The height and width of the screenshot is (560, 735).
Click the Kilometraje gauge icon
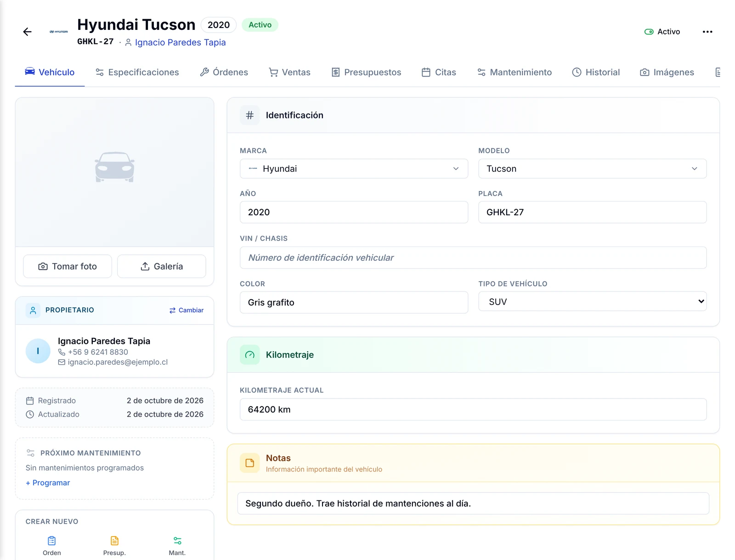point(250,355)
